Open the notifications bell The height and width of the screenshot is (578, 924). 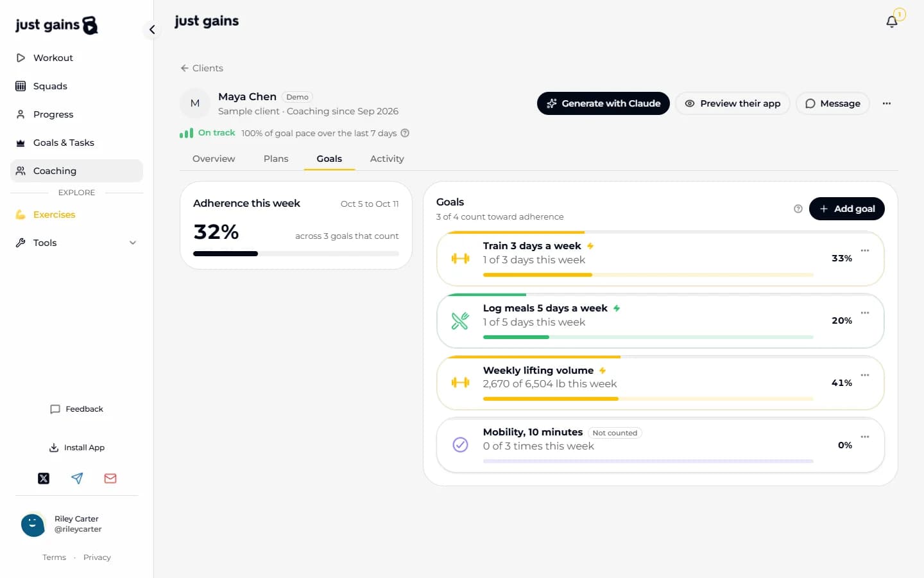click(892, 22)
